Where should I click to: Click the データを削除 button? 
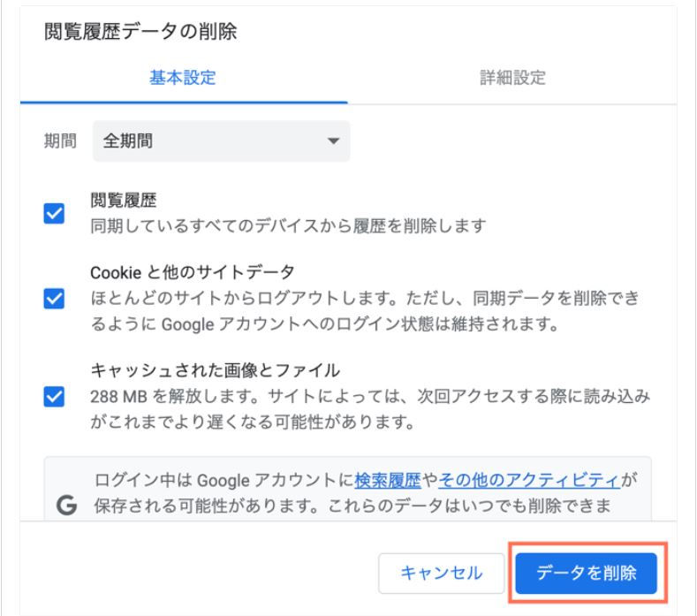[x=587, y=573]
